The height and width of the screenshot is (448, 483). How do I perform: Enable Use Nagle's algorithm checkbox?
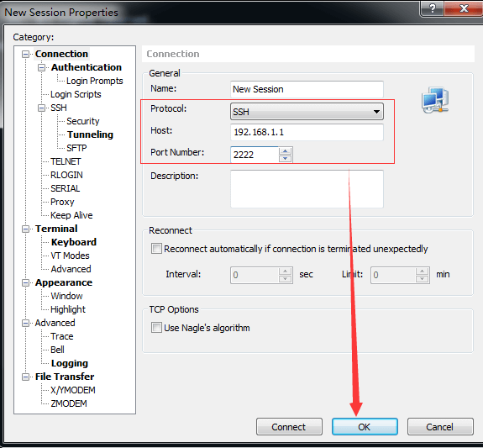[x=156, y=328]
